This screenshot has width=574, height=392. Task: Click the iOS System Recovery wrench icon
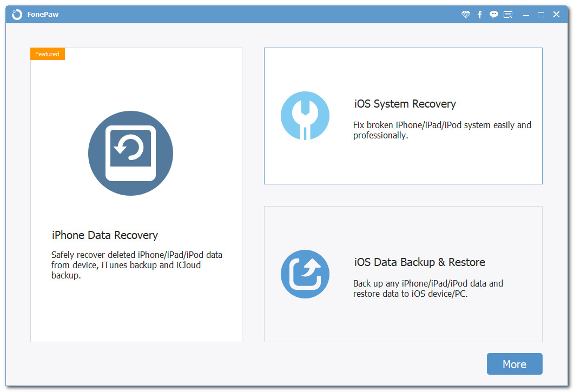pyautogui.click(x=305, y=116)
